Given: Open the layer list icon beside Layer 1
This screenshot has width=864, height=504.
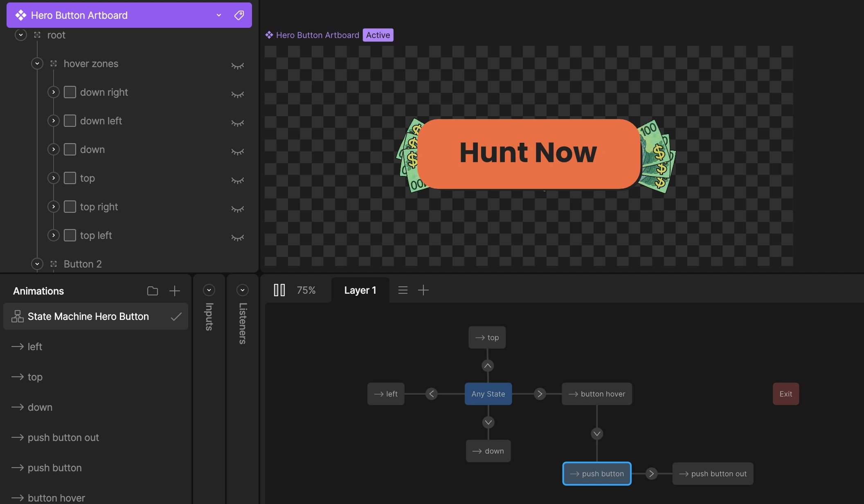Looking at the screenshot, I should (x=403, y=290).
